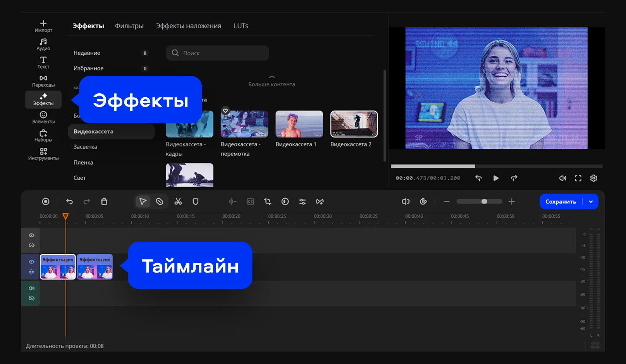The image size is (626, 364).
Task: Adjust the timeline zoom slider
Action: click(x=484, y=201)
